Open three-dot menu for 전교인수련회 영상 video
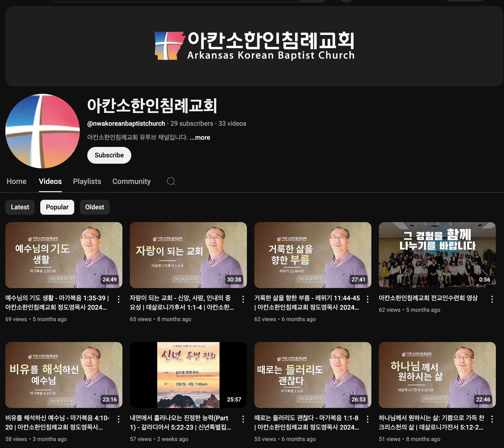The image size is (504, 448). point(492,299)
